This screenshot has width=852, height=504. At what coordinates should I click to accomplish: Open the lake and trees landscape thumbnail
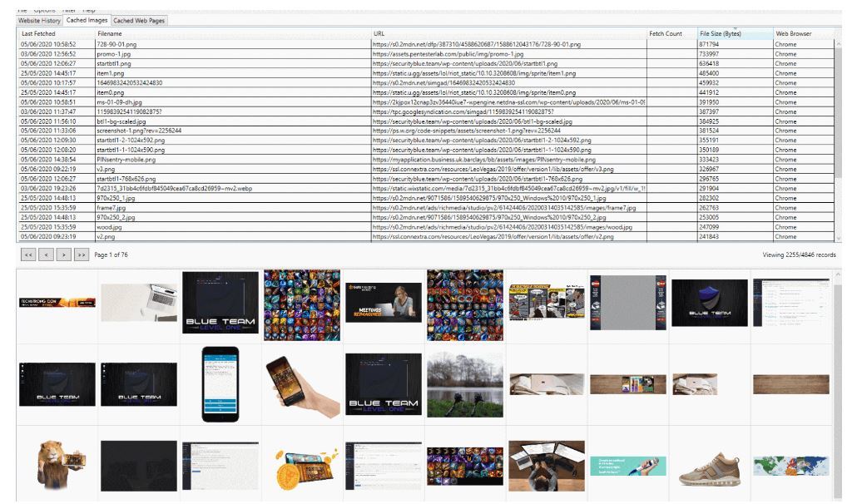pos(465,384)
